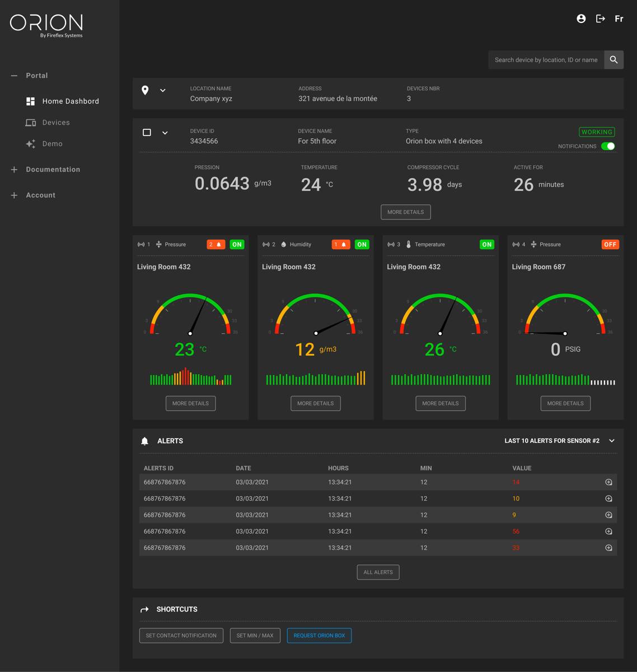Open sensor 2 alert bell badge

point(341,245)
